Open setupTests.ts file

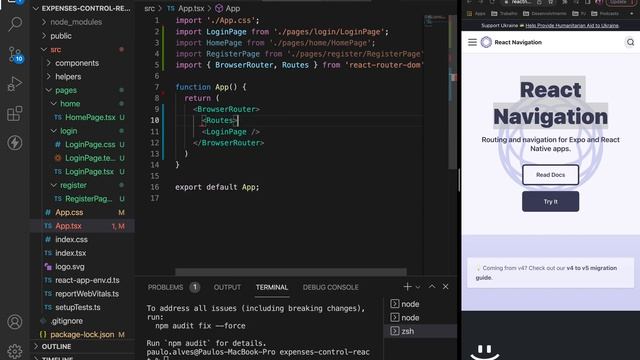(78, 307)
